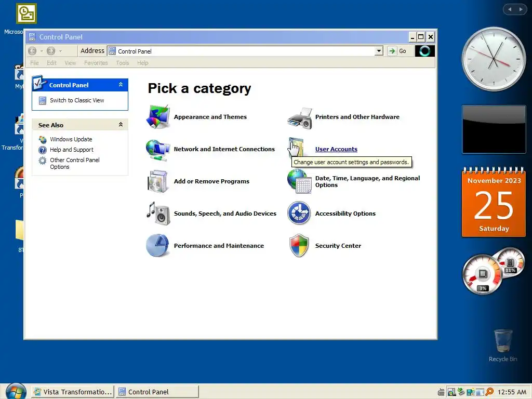Click the Go button
The height and width of the screenshot is (399, 532).
pos(397,51)
